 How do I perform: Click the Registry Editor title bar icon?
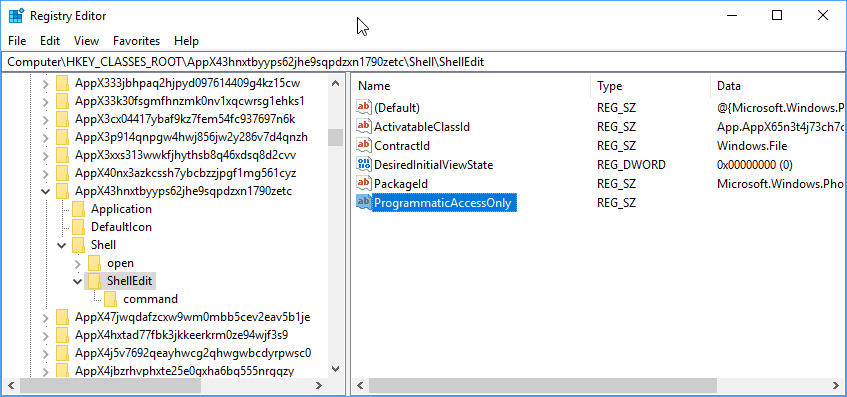tap(16, 16)
